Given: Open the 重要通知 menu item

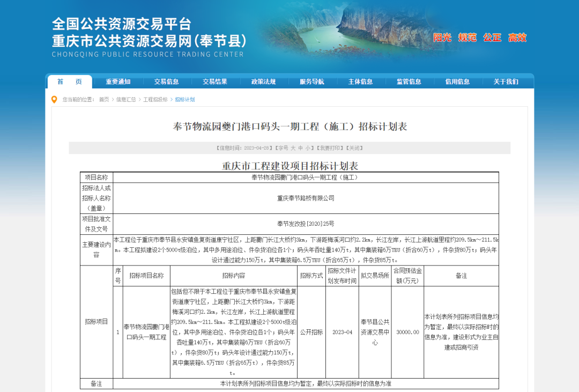Looking at the screenshot, I should point(118,82).
